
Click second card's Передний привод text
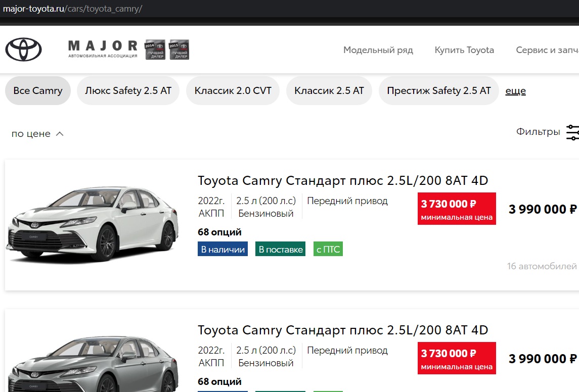point(347,351)
